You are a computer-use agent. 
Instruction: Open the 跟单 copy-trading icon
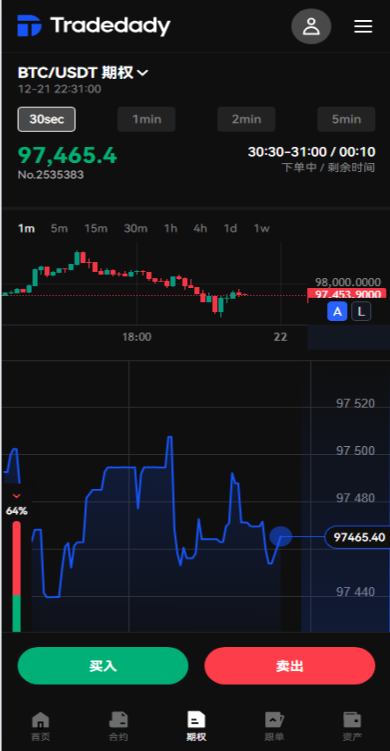[275, 719]
